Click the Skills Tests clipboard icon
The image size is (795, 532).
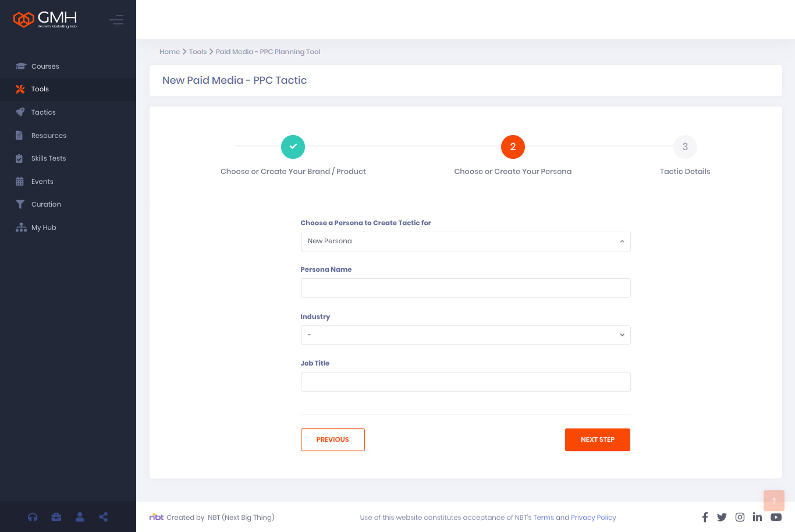pyautogui.click(x=19, y=158)
